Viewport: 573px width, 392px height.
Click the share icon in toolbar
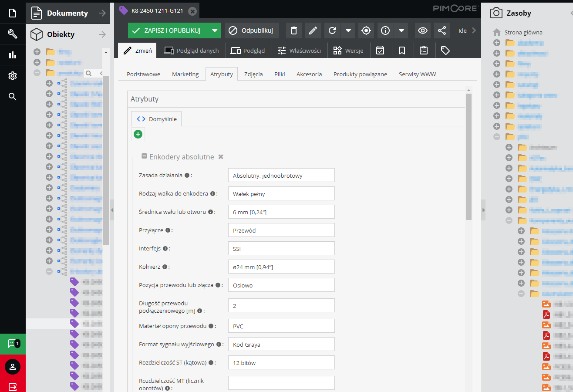pos(442,30)
